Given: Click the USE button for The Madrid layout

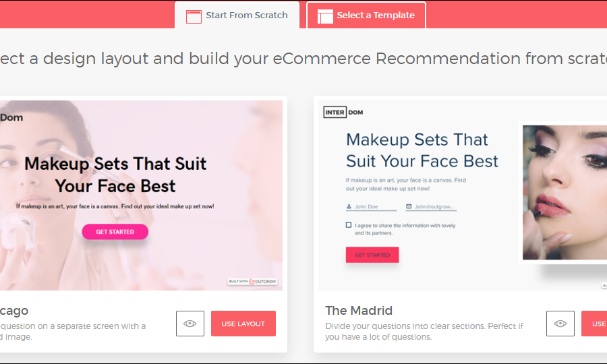Looking at the screenshot, I should (x=594, y=324).
